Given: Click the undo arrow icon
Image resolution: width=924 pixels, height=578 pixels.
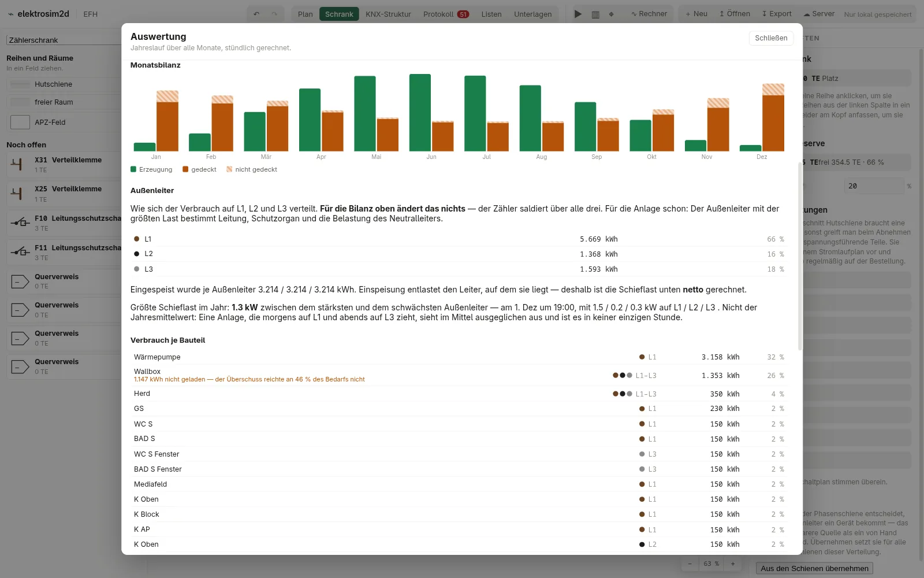Looking at the screenshot, I should 256,14.
